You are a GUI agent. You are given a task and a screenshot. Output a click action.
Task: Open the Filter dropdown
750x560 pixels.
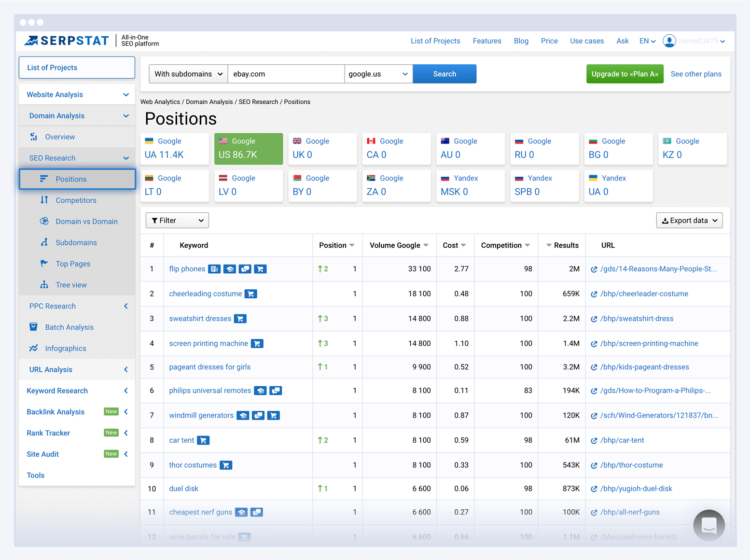[177, 220]
